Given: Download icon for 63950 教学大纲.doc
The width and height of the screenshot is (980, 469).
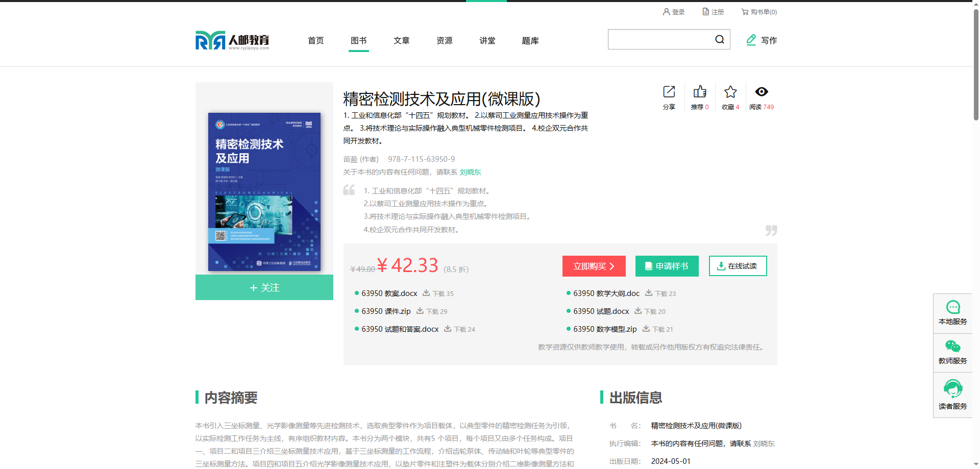Looking at the screenshot, I should click(x=649, y=293).
